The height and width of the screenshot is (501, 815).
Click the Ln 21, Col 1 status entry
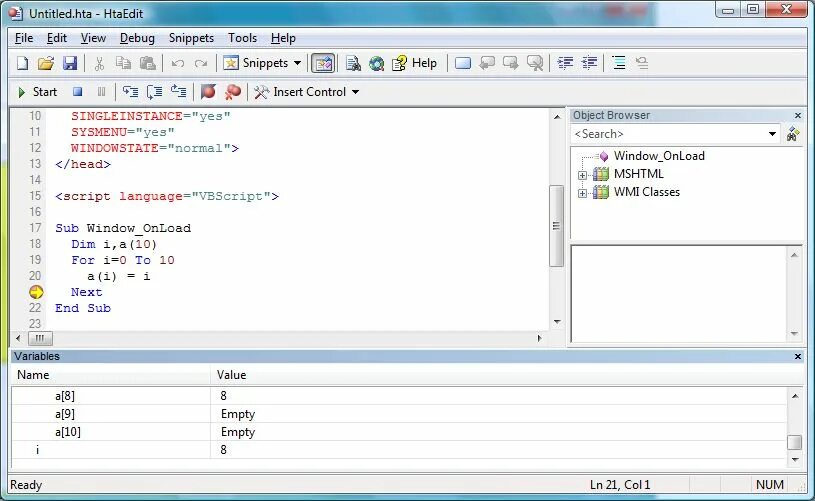tap(620, 485)
